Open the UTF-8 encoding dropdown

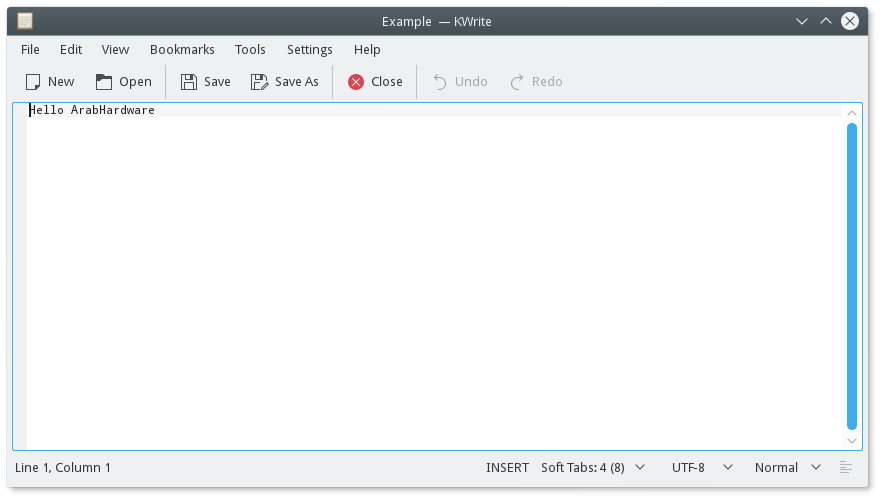(702, 468)
